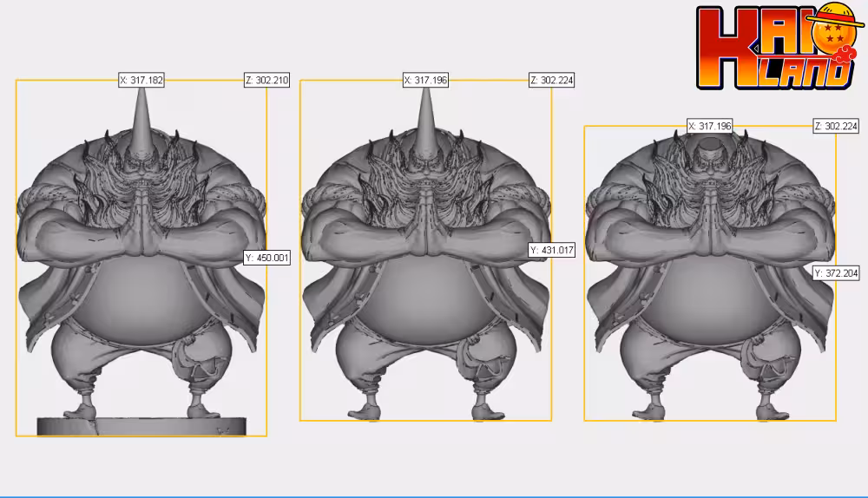The width and height of the screenshot is (868, 498).
Task: Click the Y: 450.001 height label
Action: point(266,258)
